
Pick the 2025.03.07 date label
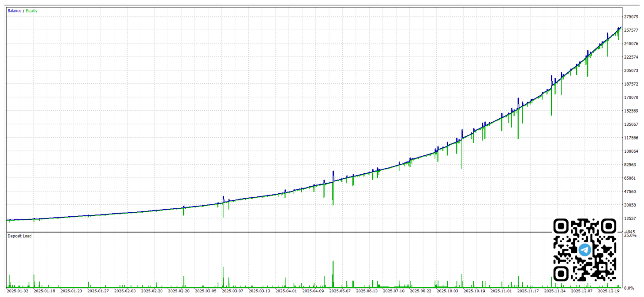pyautogui.click(x=233, y=291)
